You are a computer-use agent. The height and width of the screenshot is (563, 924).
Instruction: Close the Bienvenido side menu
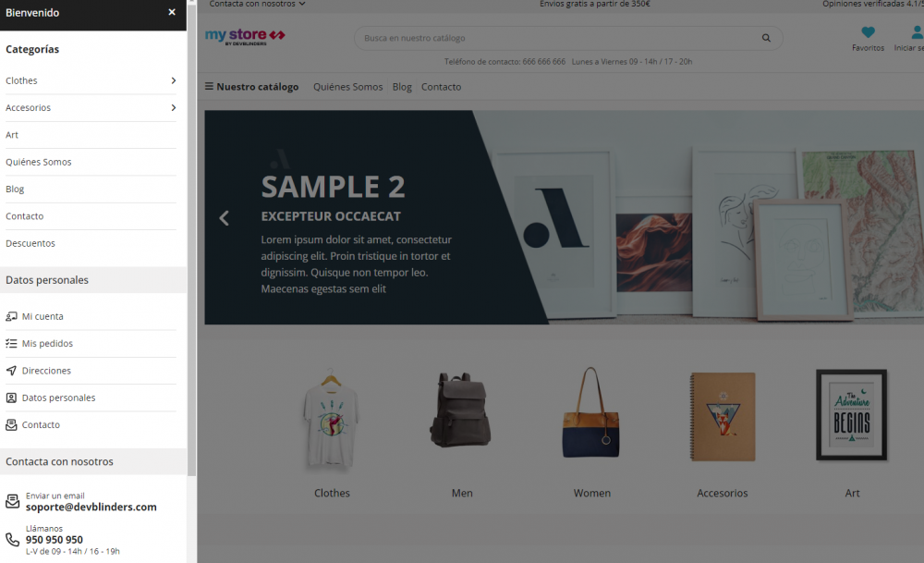pos(172,12)
